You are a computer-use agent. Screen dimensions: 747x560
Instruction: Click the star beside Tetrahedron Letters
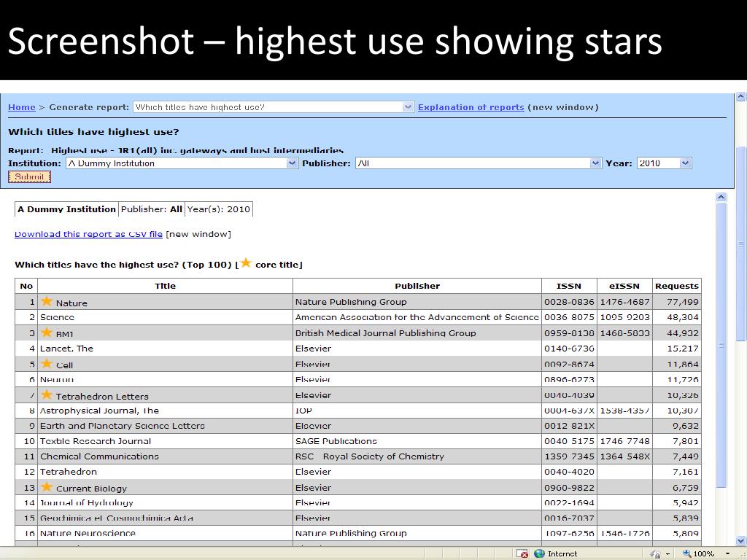click(x=47, y=394)
